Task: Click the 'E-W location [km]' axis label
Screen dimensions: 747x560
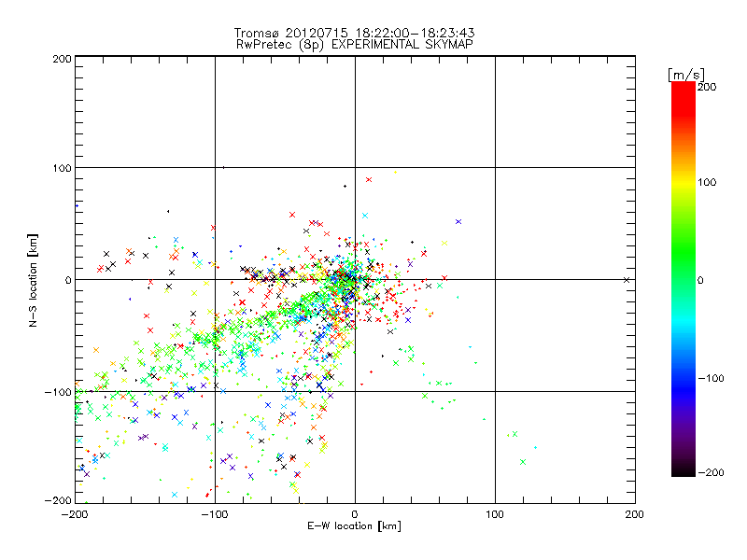Action: click(x=354, y=526)
